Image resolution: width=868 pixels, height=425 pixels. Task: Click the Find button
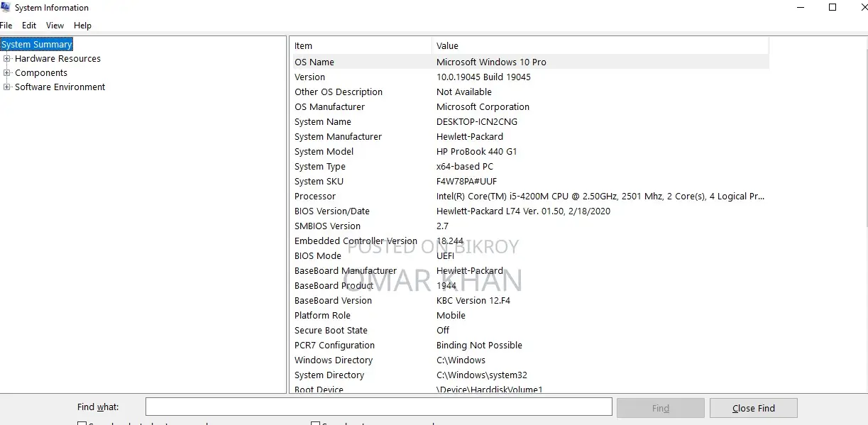coord(661,408)
